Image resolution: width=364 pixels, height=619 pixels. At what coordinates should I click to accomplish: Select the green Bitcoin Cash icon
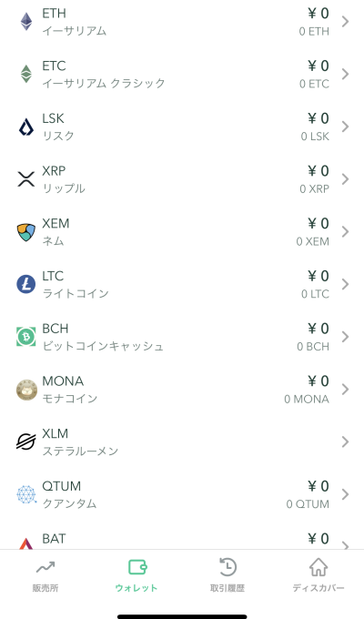click(26, 337)
